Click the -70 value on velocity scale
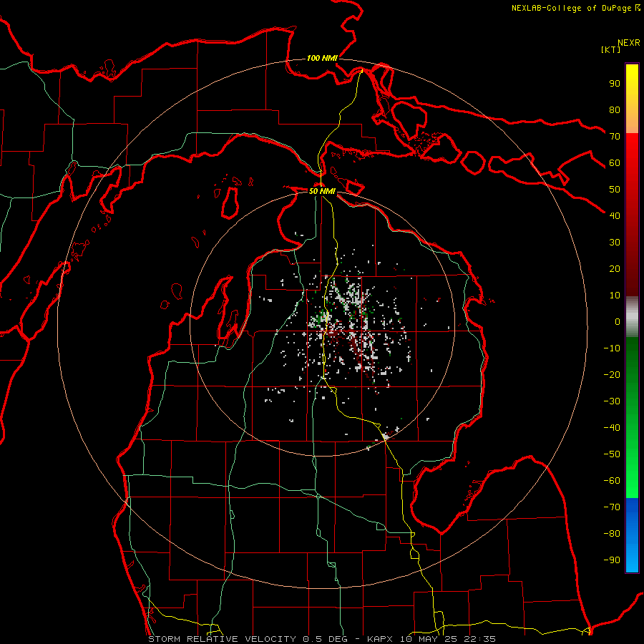The image size is (644, 644). tap(612, 507)
